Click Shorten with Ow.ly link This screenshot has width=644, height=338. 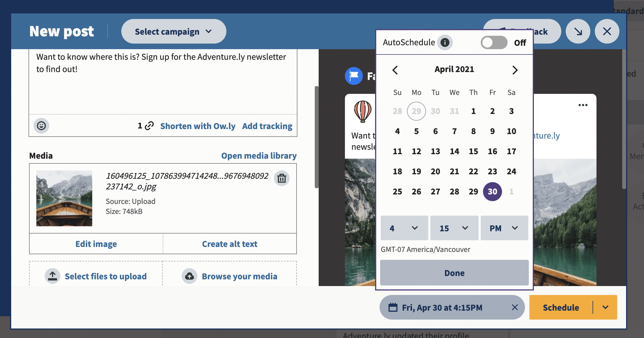(197, 126)
